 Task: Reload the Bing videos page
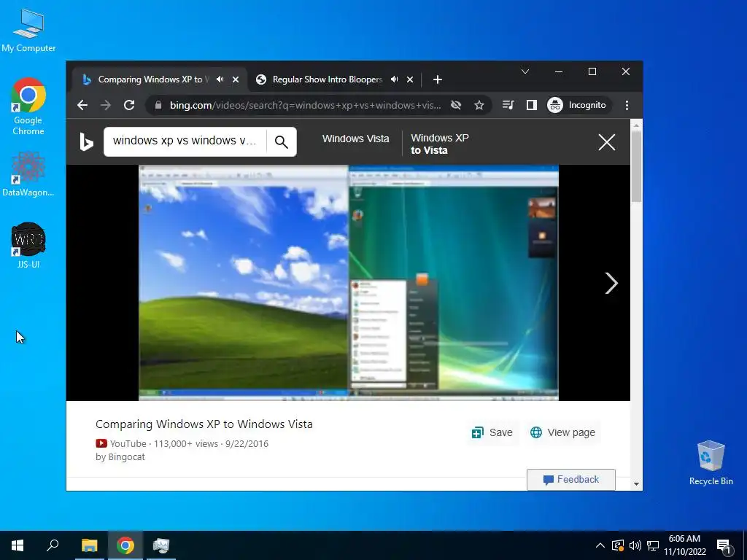pyautogui.click(x=129, y=105)
